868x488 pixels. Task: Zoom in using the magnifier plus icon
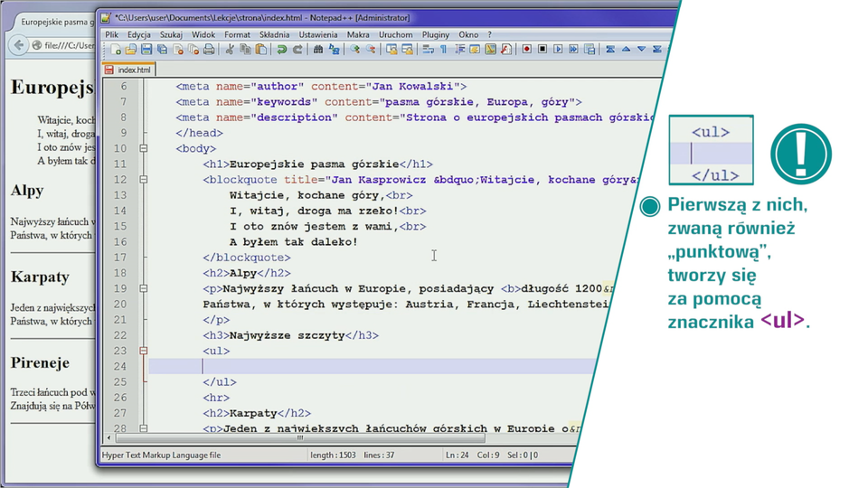(x=354, y=50)
